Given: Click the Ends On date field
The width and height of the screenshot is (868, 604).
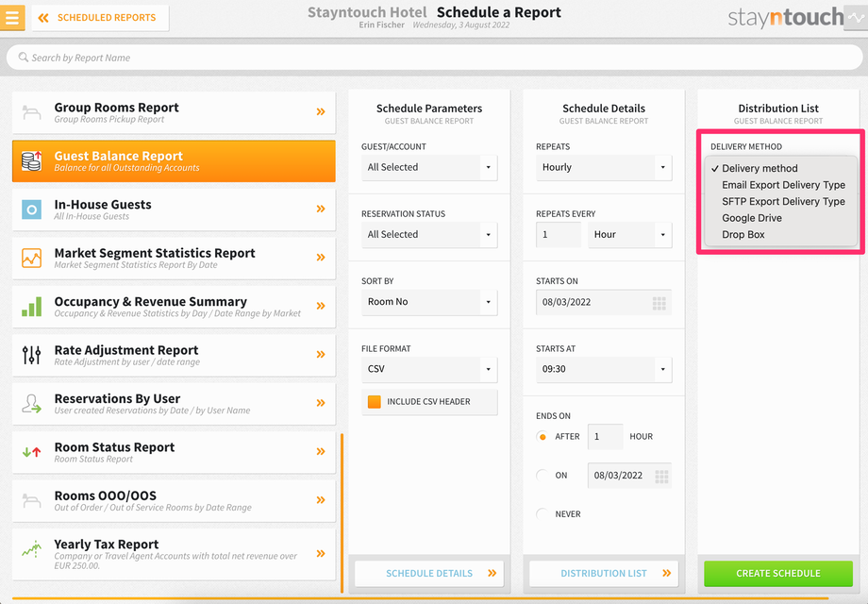Looking at the screenshot, I should [629, 476].
